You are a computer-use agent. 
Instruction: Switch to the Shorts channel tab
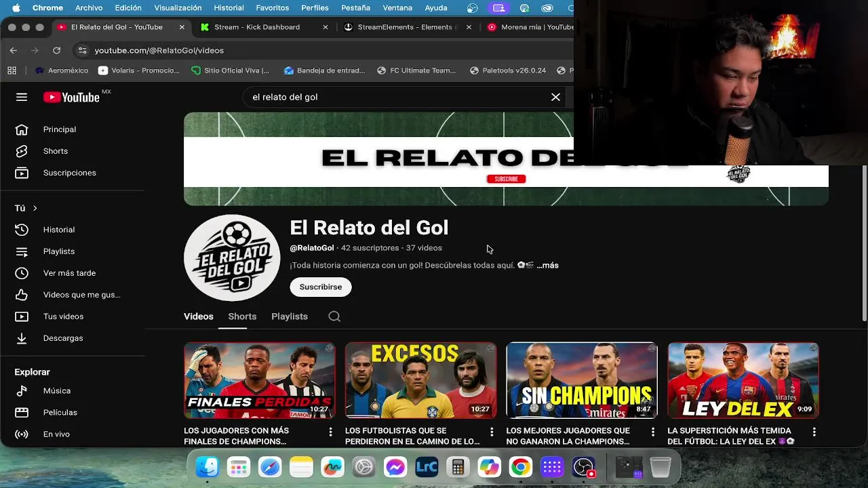click(x=242, y=317)
